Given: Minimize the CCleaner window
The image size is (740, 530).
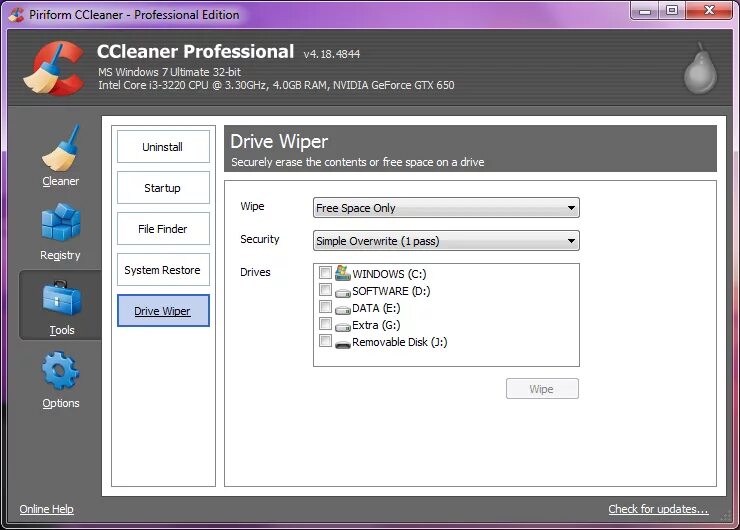Looking at the screenshot, I should click(x=645, y=11).
